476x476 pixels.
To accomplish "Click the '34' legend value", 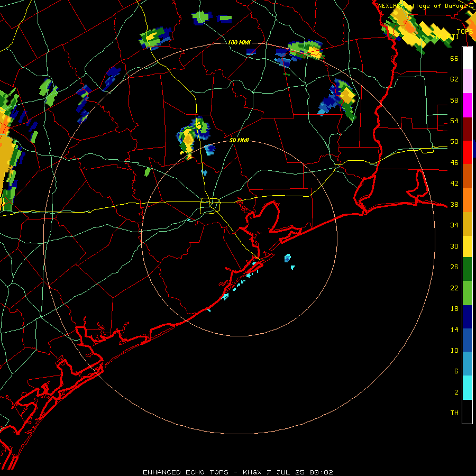I will tap(454, 225).
